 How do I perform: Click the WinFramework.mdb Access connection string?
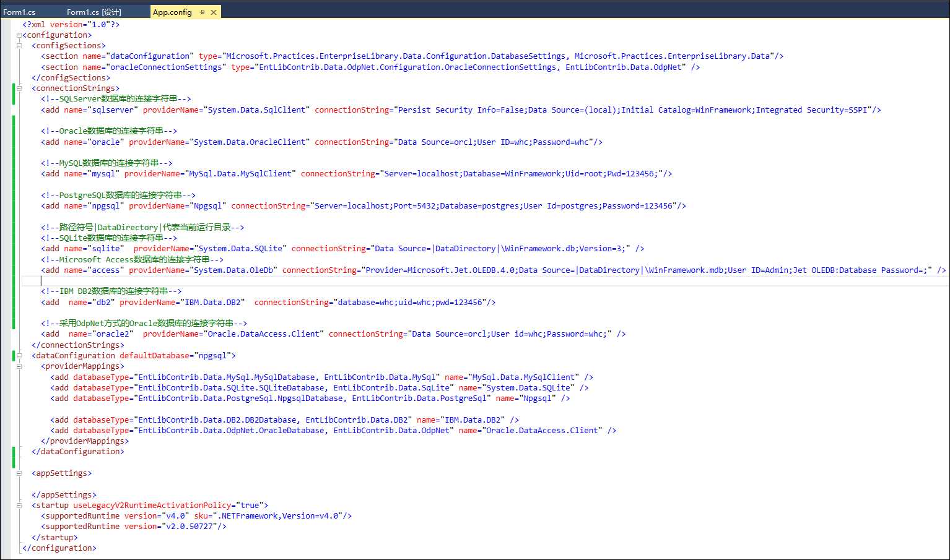click(647, 270)
